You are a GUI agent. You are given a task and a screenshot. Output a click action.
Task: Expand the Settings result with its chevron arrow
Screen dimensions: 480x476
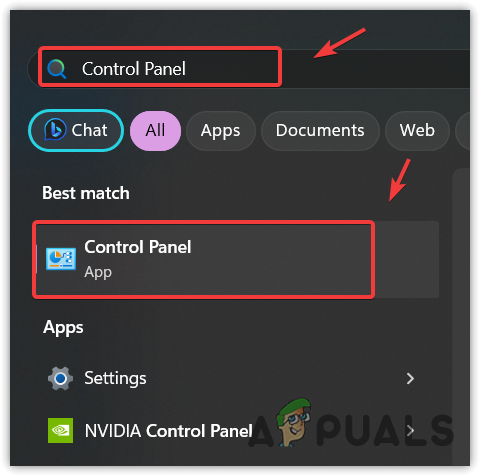point(410,378)
